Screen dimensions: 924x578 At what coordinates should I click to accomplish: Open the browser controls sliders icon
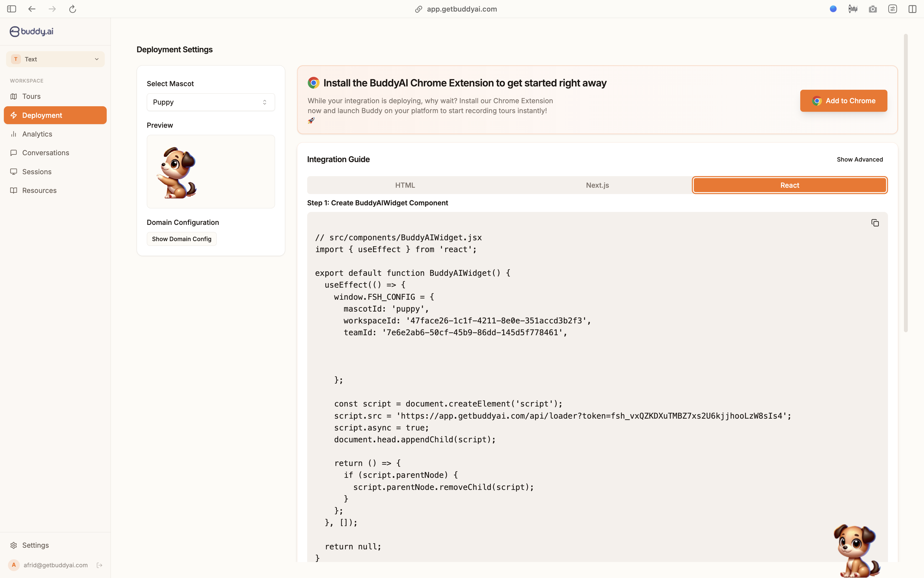893,9
